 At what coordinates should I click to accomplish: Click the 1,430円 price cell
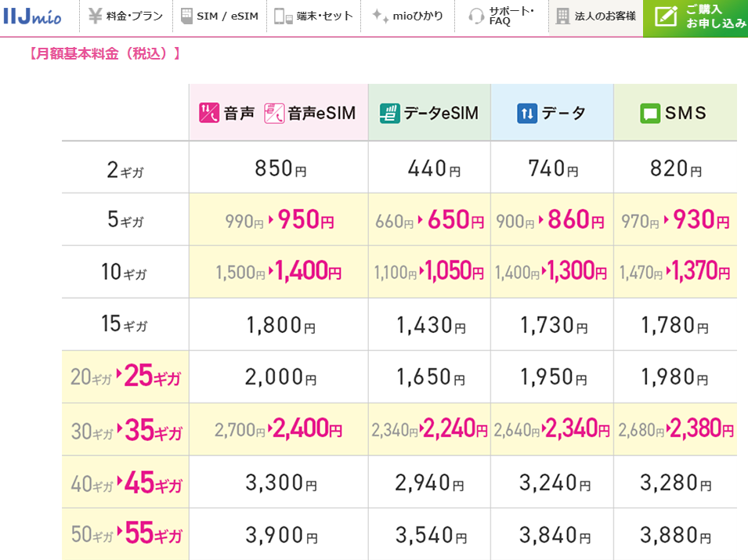pos(431,325)
